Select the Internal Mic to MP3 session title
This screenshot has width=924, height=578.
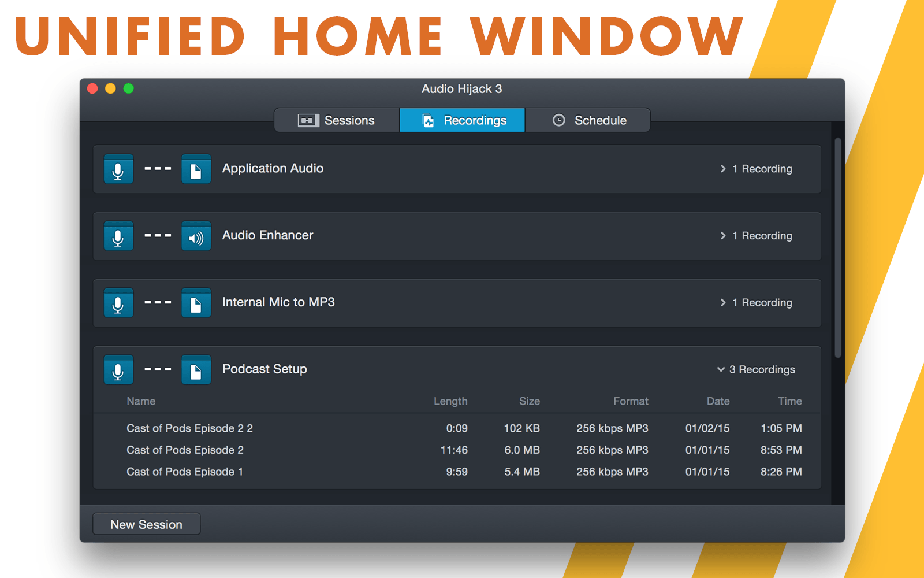click(x=278, y=302)
